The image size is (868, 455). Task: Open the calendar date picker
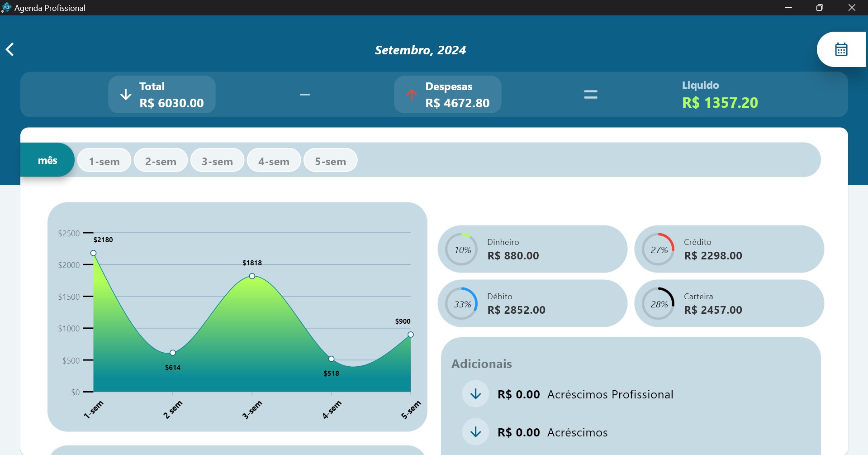click(x=841, y=49)
